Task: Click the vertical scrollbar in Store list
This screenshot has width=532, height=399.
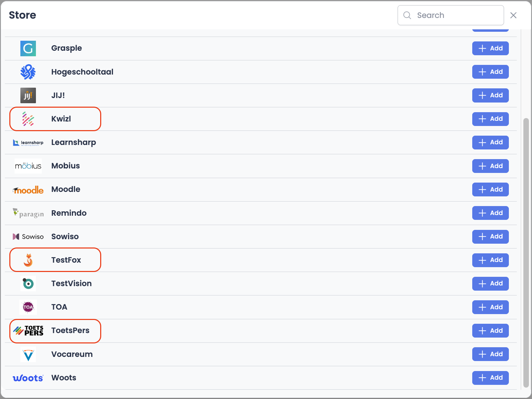Action: click(526, 252)
